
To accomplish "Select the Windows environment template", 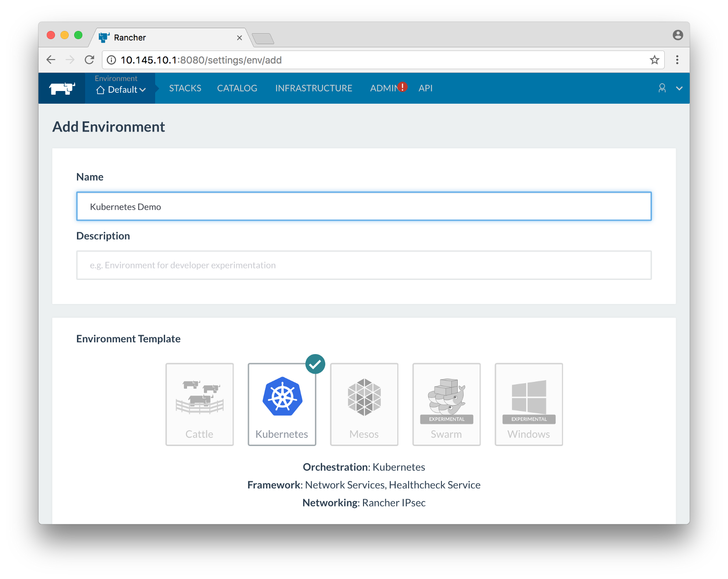I will (529, 404).
